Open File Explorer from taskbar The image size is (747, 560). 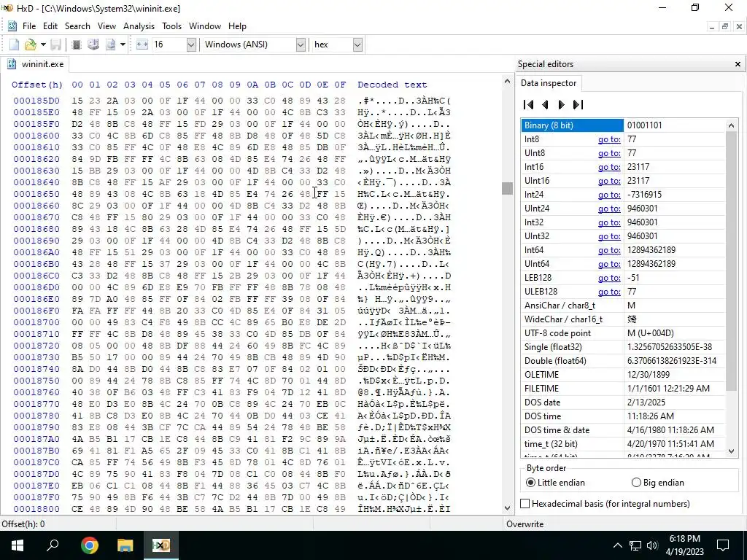tap(125, 545)
